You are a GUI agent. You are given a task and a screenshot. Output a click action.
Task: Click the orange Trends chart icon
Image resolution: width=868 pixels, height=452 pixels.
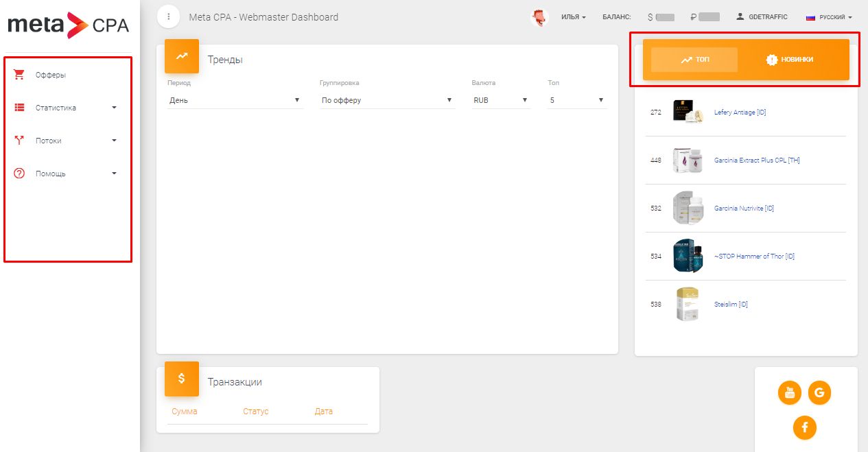point(182,56)
